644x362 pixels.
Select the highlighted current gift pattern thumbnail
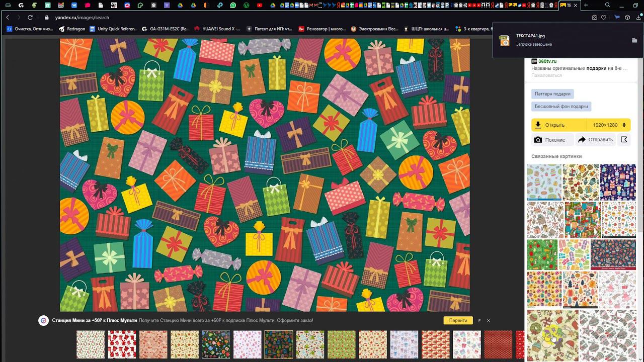(279, 344)
